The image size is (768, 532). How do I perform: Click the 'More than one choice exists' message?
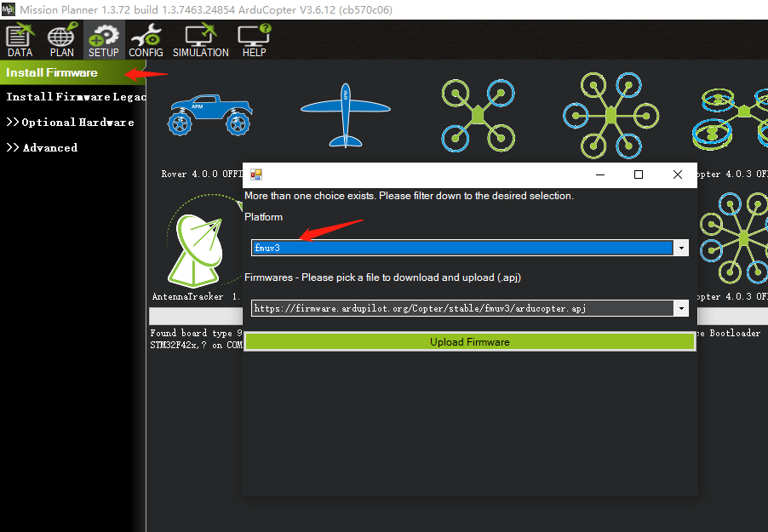[409, 196]
